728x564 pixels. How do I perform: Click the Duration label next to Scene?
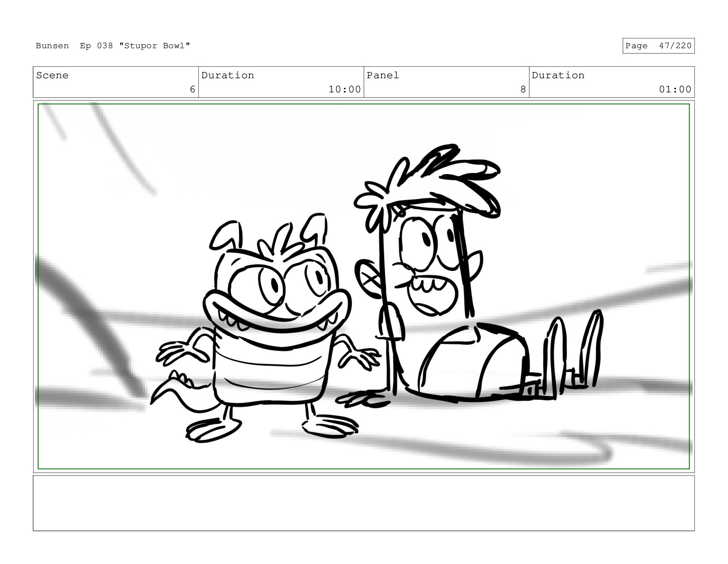point(227,76)
